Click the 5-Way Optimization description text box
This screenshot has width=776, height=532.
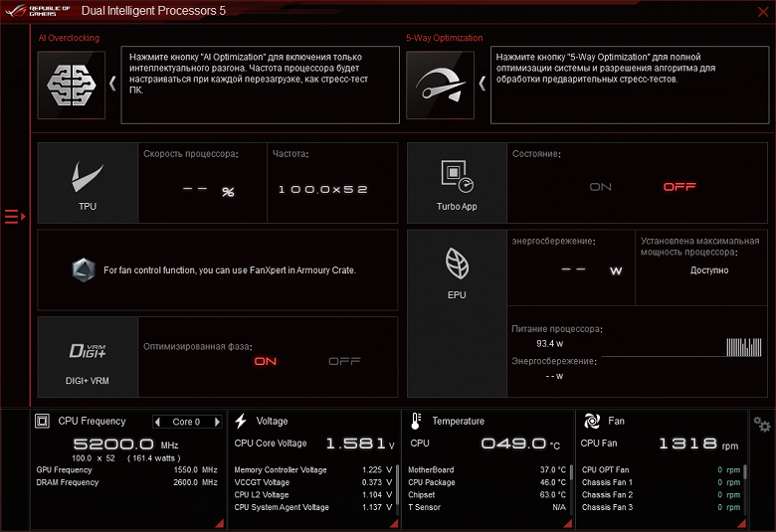(630, 86)
